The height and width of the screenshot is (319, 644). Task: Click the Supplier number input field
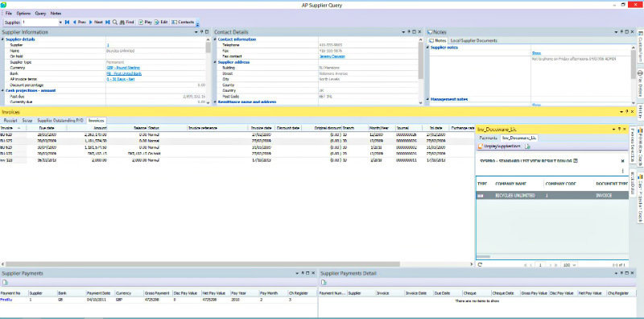[39, 23]
